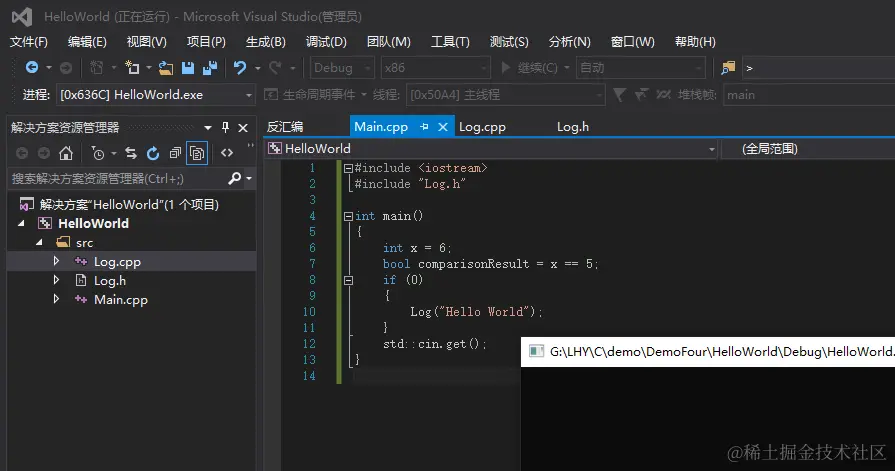Switch to the Log.cpp tab
This screenshot has height=471, width=895.
pos(482,127)
